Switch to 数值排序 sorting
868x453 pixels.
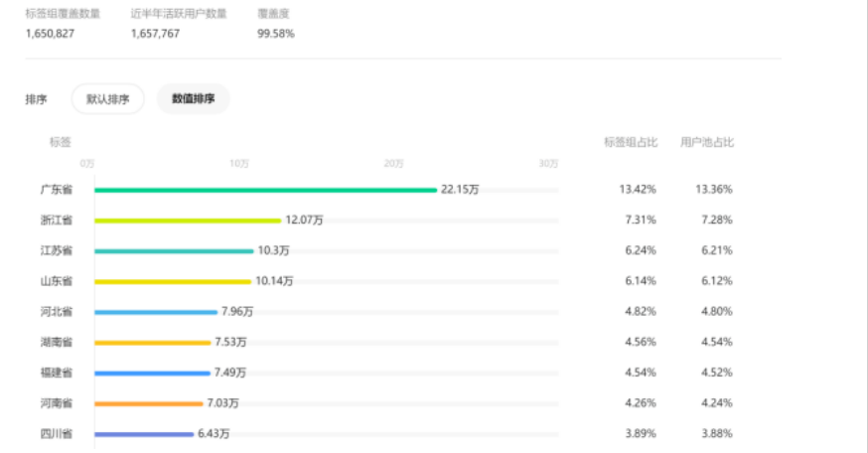tap(193, 99)
